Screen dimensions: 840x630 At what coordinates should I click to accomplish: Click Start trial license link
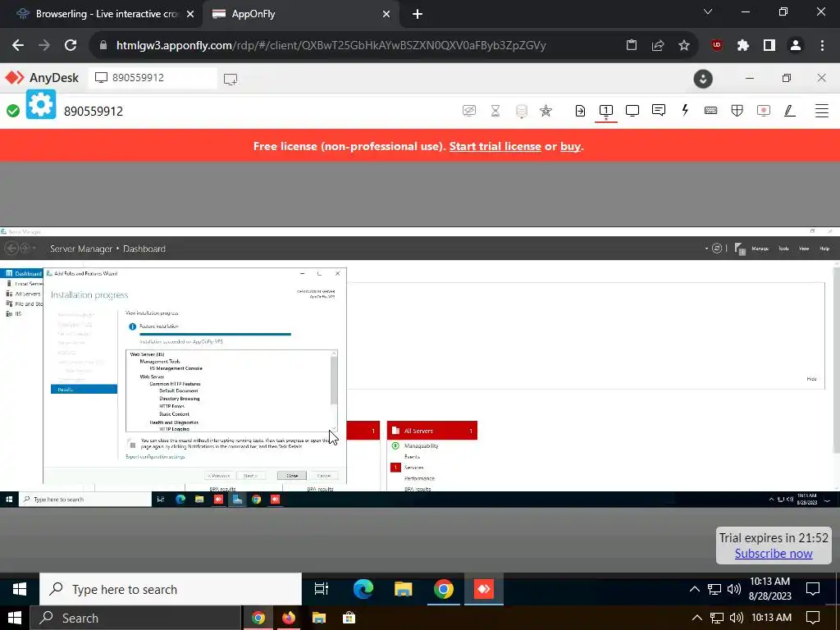click(495, 146)
